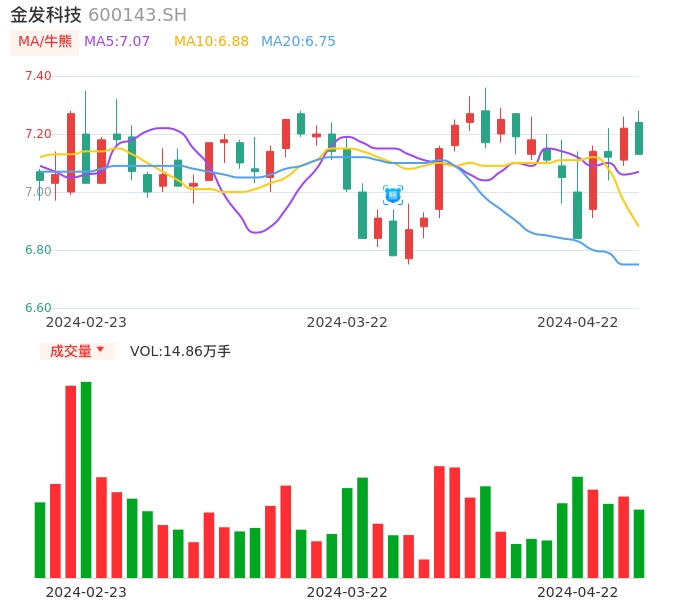Click the shortest red volume bar
Screen dimensions: 686x606
click(424, 568)
